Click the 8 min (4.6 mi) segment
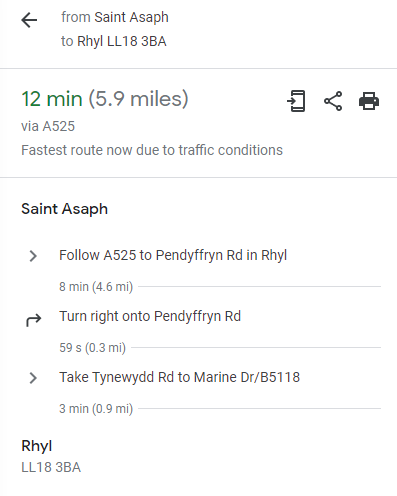 click(96, 287)
